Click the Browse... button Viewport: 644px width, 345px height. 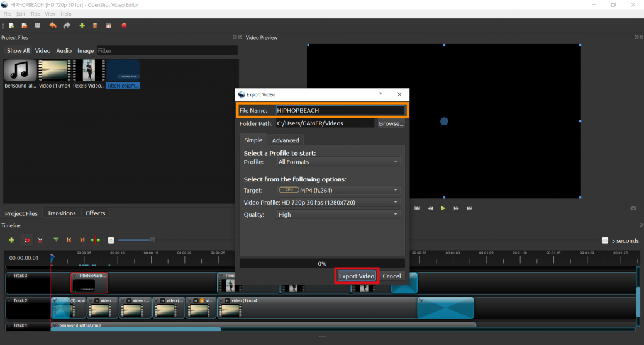click(391, 123)
